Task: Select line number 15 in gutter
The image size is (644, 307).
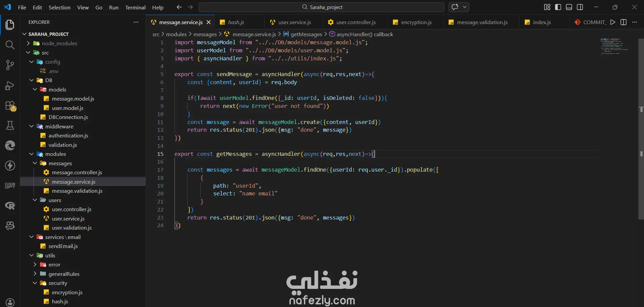Action: pos(160,154)
